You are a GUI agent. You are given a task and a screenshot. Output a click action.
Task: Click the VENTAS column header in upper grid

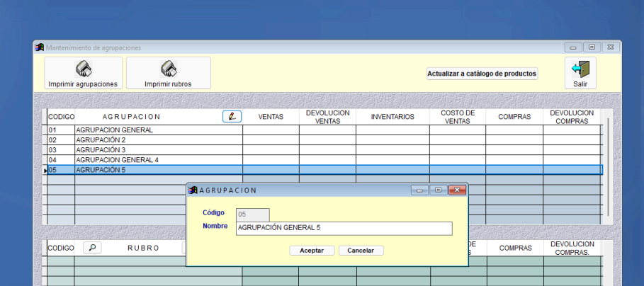point(271,117)
